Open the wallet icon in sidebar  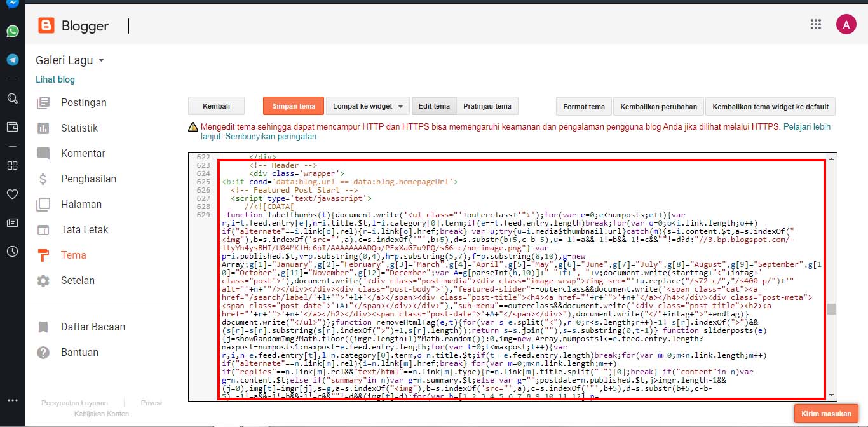coord(13,126)
